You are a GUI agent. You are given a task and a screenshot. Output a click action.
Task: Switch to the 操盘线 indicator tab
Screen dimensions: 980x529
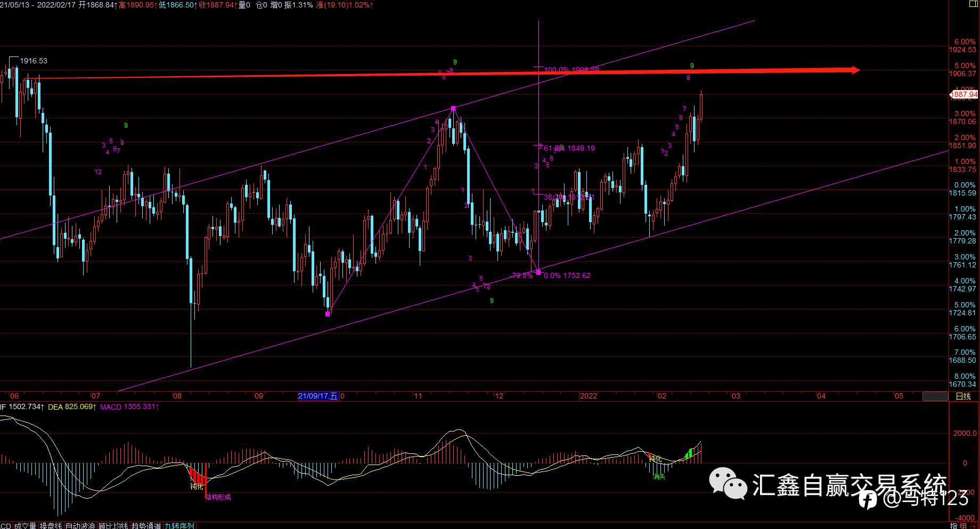52,526
